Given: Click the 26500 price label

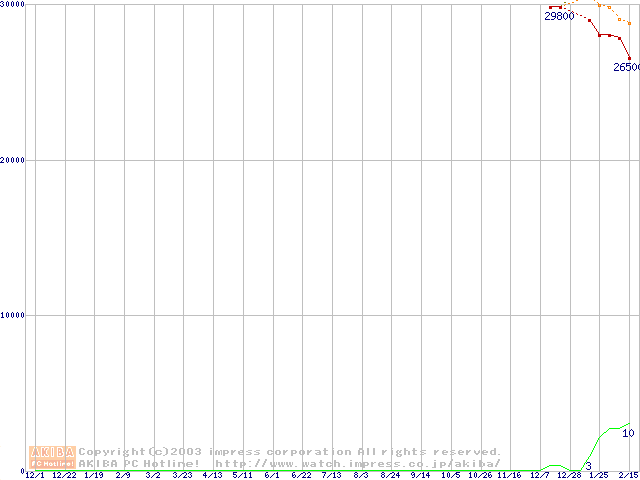Looking at the screenshot, I should pyautogui.click(x=626, y=67).
